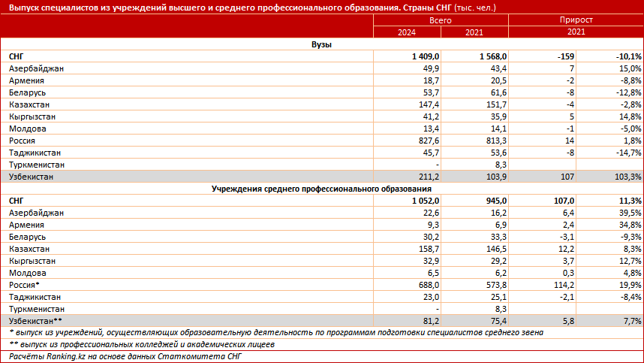Click the 2024 year column header
Viewport: 644px width, 363px height.
pos(407,32)
